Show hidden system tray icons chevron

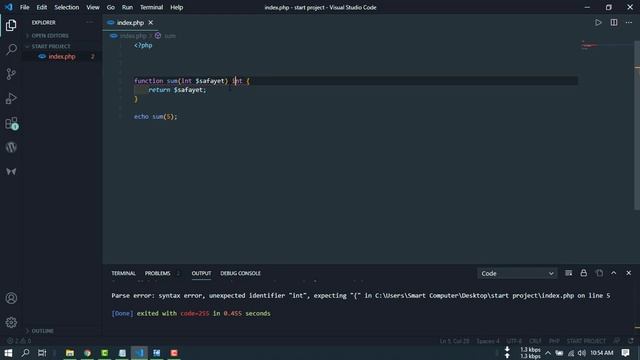(548, 353)
